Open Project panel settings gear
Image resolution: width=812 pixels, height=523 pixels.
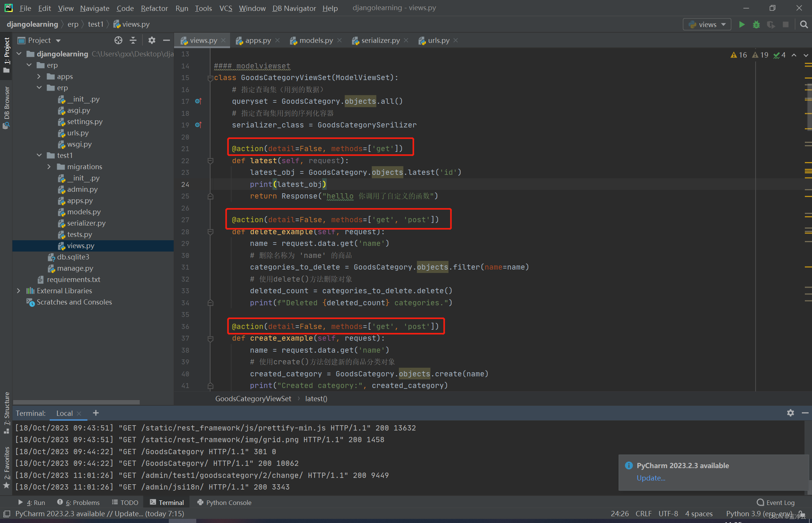click(152, 40)
